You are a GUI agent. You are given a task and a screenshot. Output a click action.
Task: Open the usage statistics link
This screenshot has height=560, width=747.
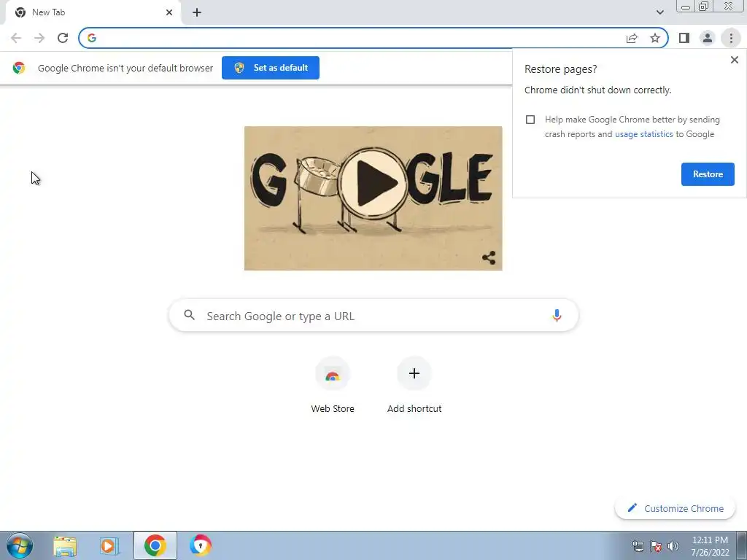643,134
